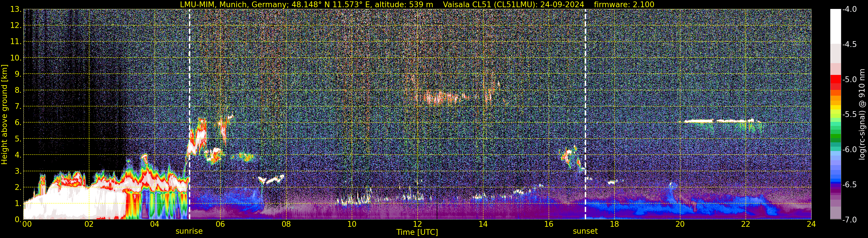This screenshot has height=238, width=868.
Task: Click the '3.' height axis tick label
Action: (x=18, y=171)
